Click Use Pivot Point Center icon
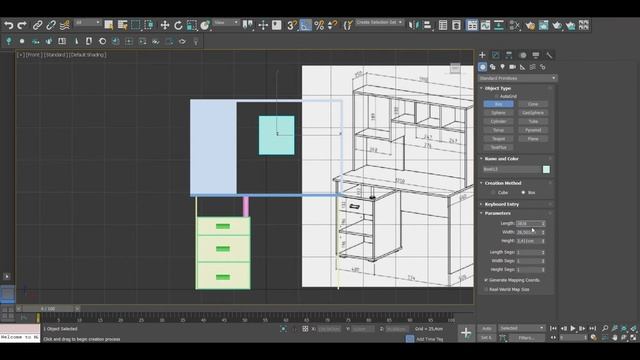 coord(247,25)
